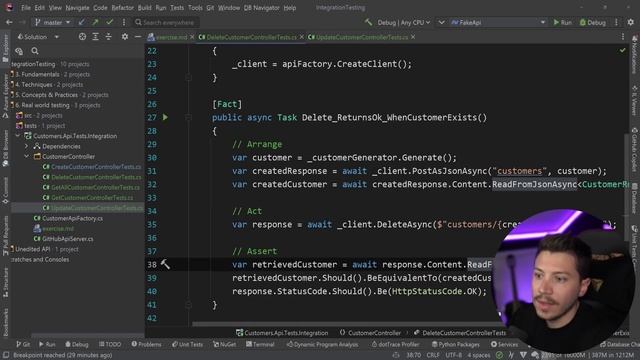
Task: Open IDE settings gear in top right
Action: 631,22
